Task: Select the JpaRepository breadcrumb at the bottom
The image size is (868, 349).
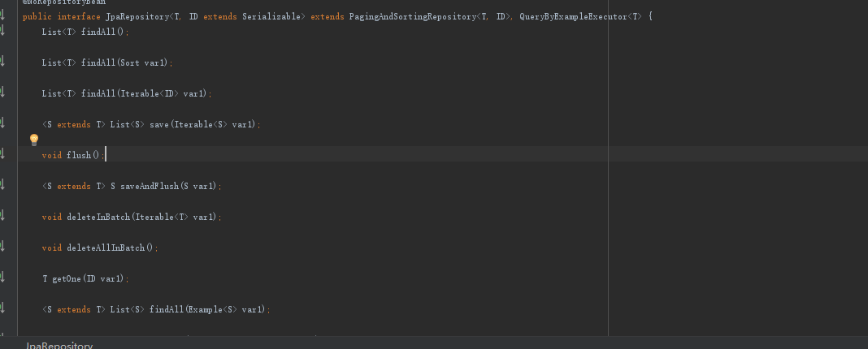Action: (59, 346)
